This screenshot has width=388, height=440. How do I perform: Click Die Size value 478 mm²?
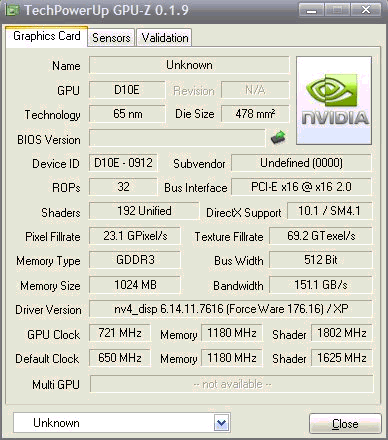tap(255, 114)
